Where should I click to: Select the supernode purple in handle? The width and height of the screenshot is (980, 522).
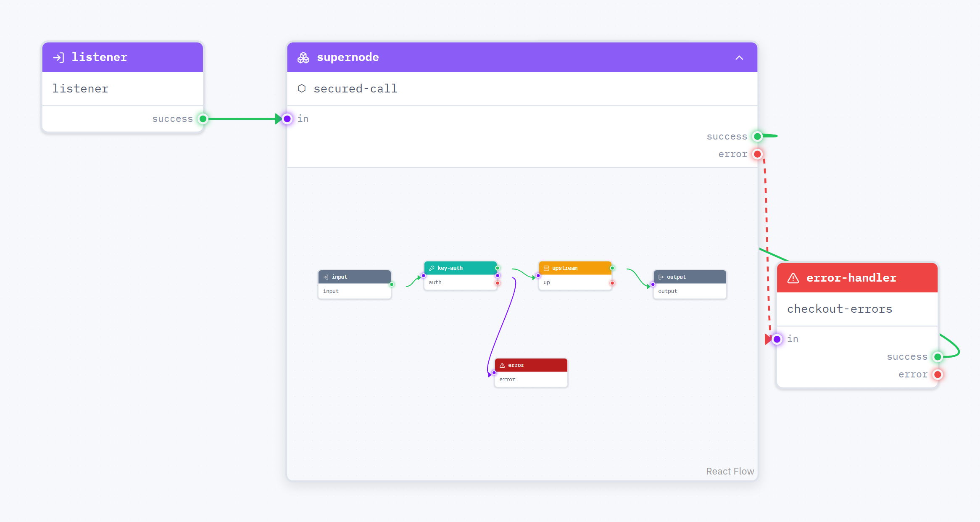287,119
